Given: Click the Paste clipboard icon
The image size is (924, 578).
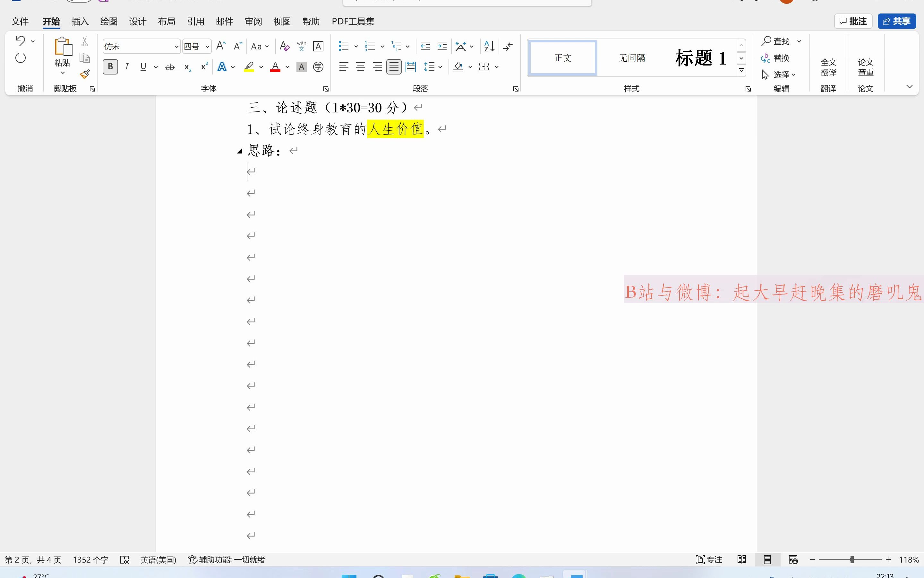Looking at the screenshot, I should pos(63,47).
